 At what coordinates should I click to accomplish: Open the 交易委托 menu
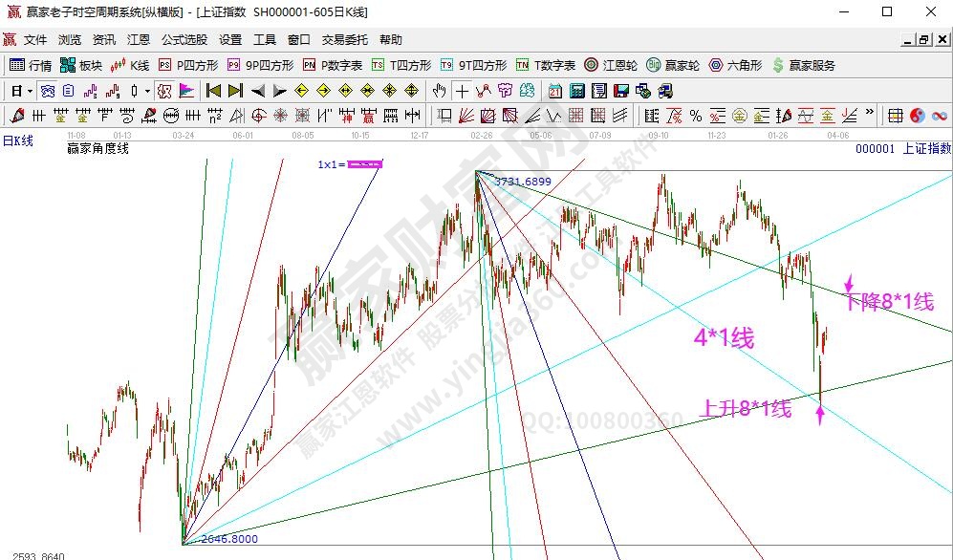click(x=345, y=39)
